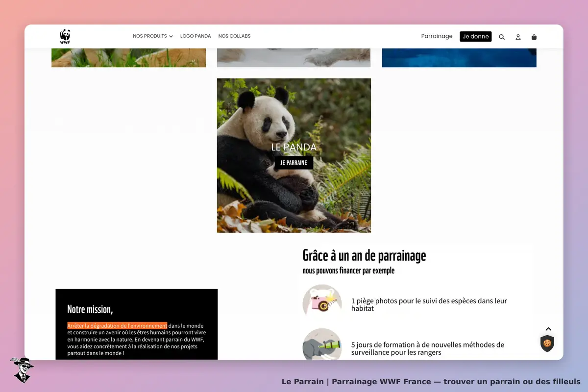Open the LOGO PANDA menu item

pyautogui.click(x=196, y=36)
